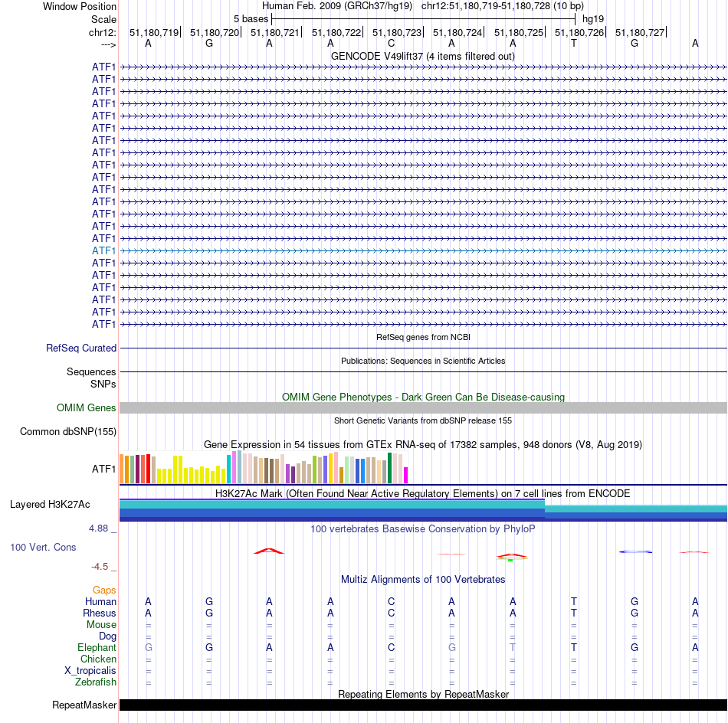Click coordinate label 51,180,724
This screenshot has height=723, width=728.
457,32
